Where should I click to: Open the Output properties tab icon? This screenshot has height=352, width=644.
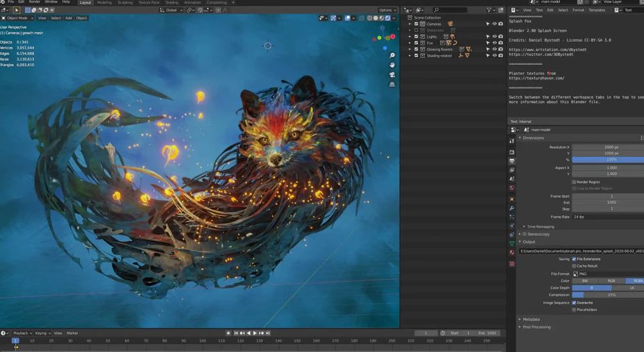click(x=512, y=161)
